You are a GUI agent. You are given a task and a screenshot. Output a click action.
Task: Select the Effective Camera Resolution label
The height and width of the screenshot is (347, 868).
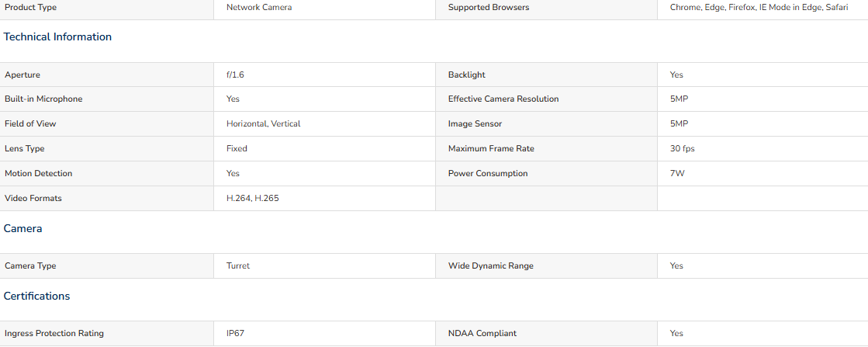(x=503, y=99)
